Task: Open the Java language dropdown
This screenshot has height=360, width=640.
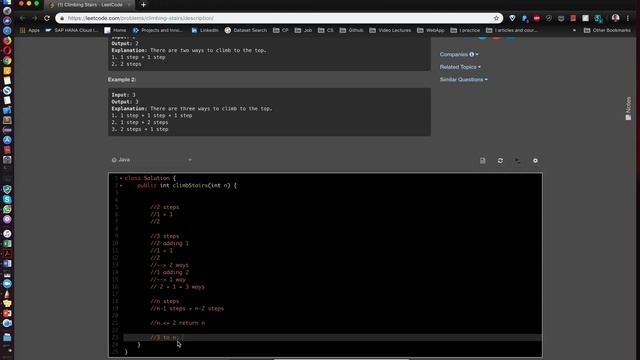Action: coord(151,160)
